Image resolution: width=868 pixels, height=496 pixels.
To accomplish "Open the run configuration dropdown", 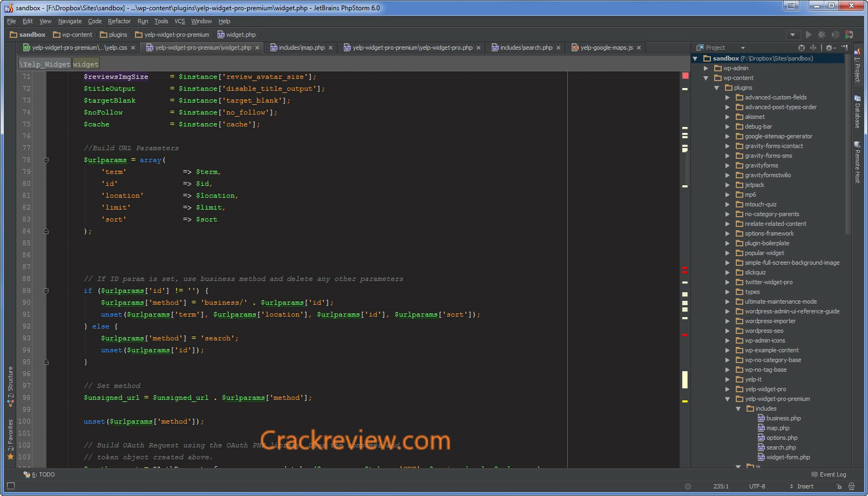I will coord(792,35).
